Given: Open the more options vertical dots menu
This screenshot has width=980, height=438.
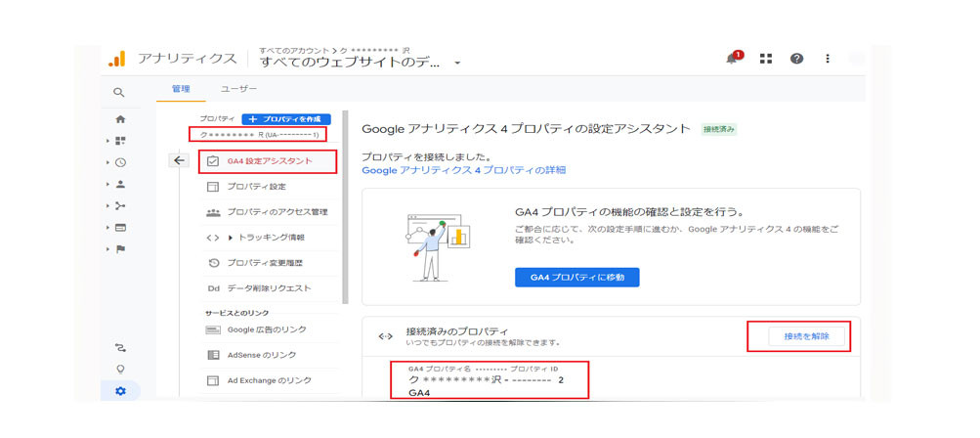Looking at the screenshot, I should point(828,59).
